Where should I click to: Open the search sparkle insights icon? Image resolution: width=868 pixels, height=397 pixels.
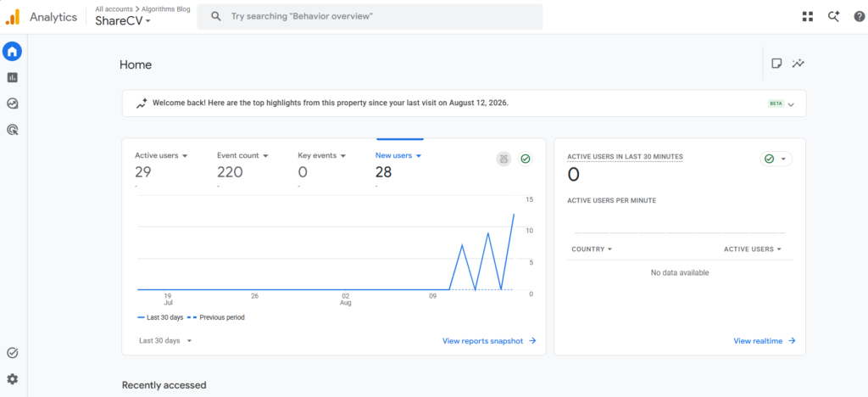(834, 17)
